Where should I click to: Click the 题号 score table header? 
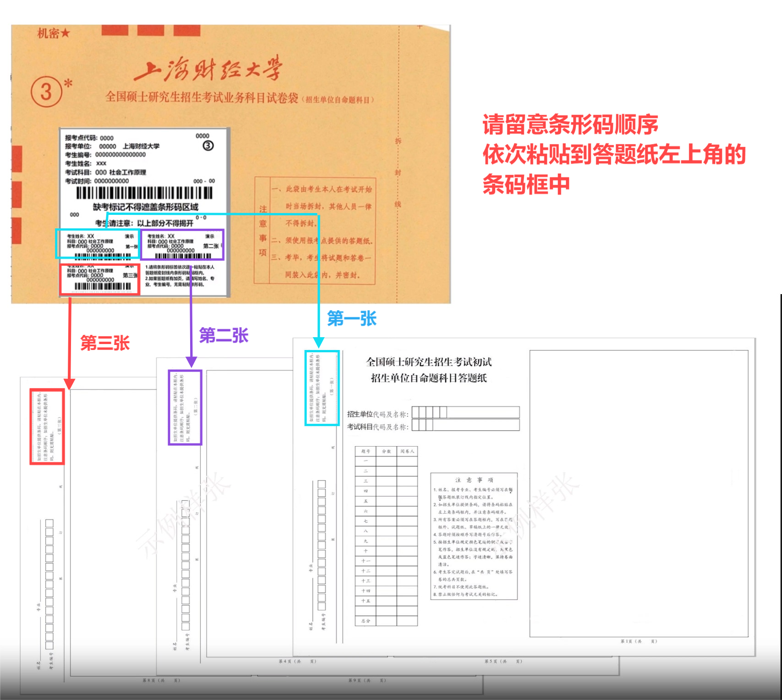365,451
